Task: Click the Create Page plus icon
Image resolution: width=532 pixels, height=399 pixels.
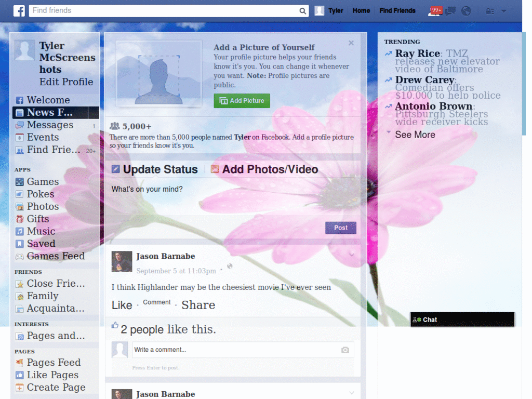Action: click(x=20, y=388)
